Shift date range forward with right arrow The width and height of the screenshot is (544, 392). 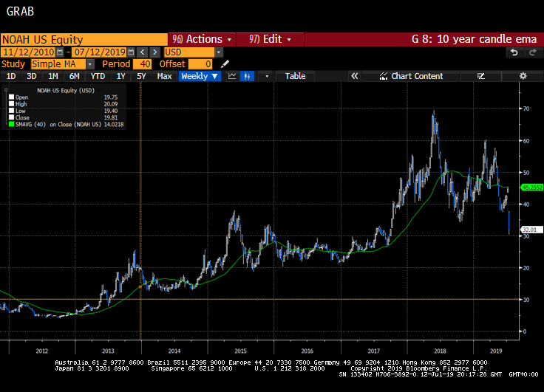154,52
